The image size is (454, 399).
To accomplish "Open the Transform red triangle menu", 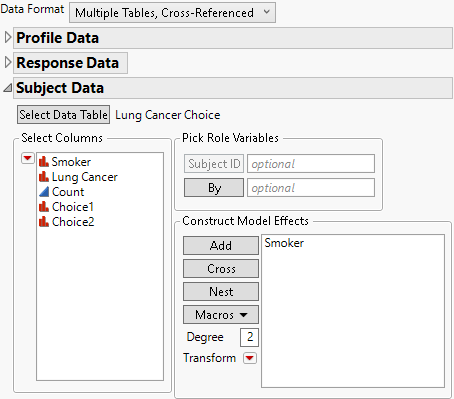I will point(250,358).
